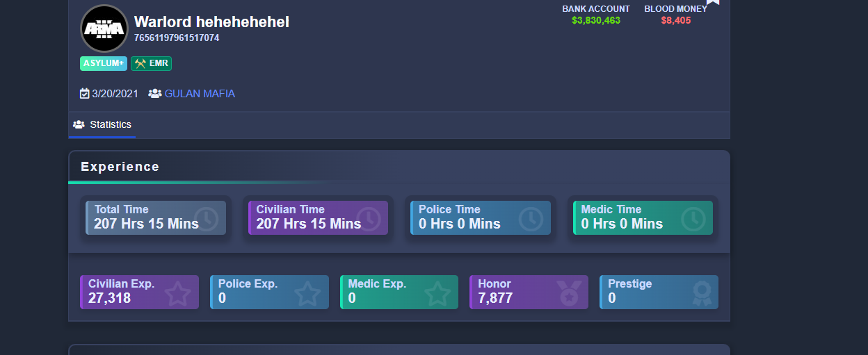The image size is (868, 355).
Task: Click the ASYLUM+ badge
Action: pyautogui.click(x=104, y=63)
